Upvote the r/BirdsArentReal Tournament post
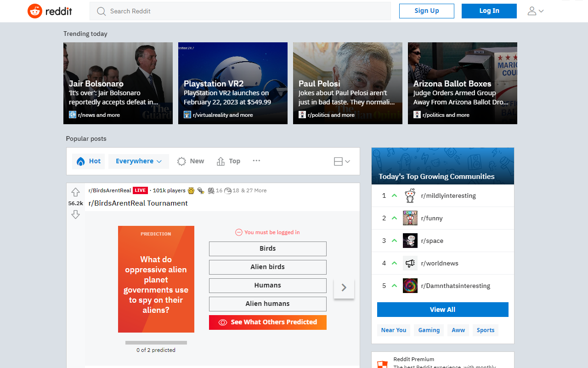The height and width of the screenshot is (368, 588). pyautogui.click(x=75, y=192)
